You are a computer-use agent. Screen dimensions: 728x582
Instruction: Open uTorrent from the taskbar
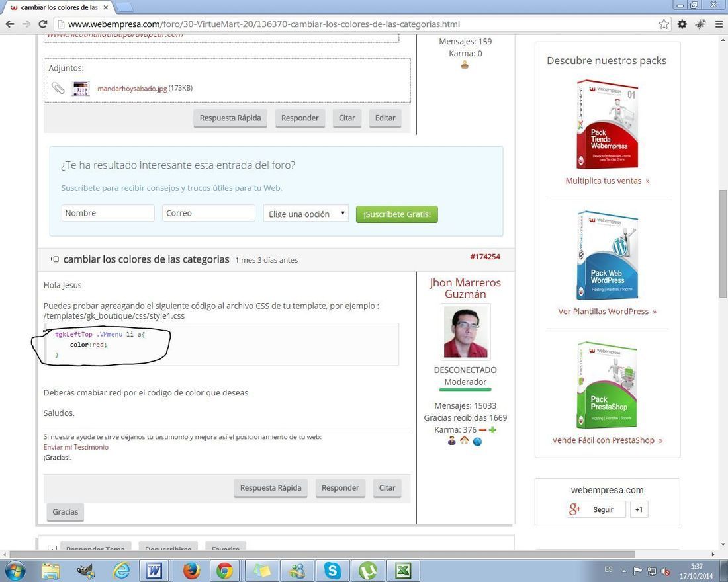[x=368, y=571]
